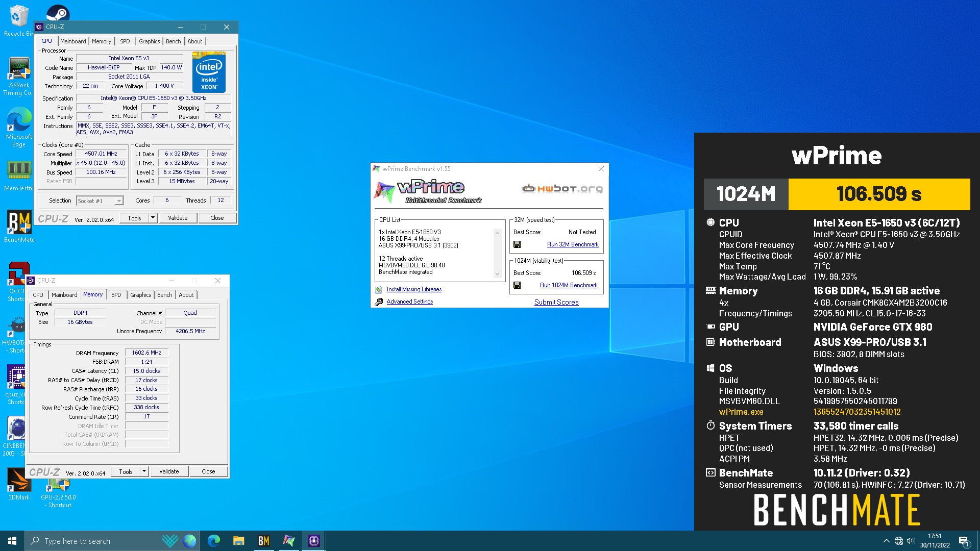The height and width of the screenshot is (551, 980).
Task: Close the wPrime Benchmark window
Action: 601,169
